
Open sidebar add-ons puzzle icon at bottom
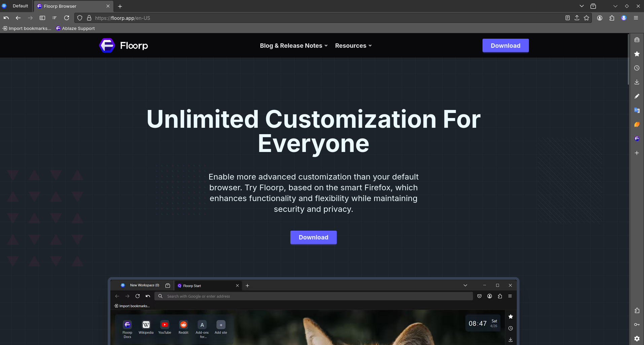click(637, 310)
